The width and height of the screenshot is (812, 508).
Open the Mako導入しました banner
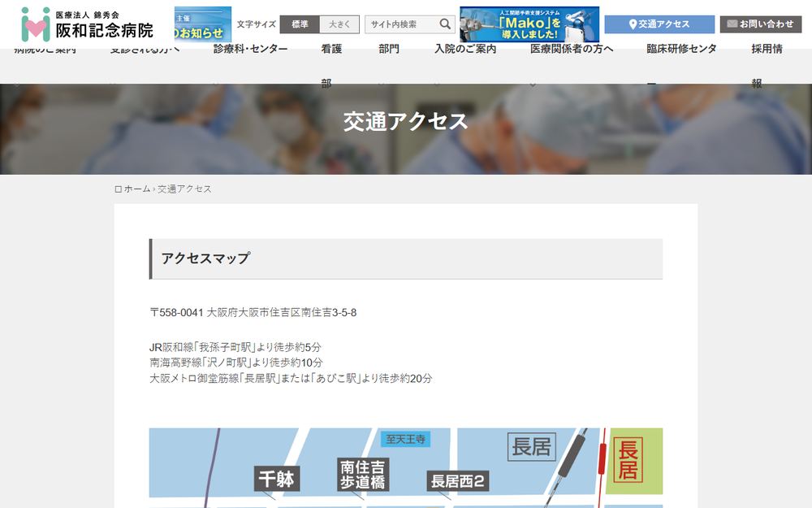529,24
